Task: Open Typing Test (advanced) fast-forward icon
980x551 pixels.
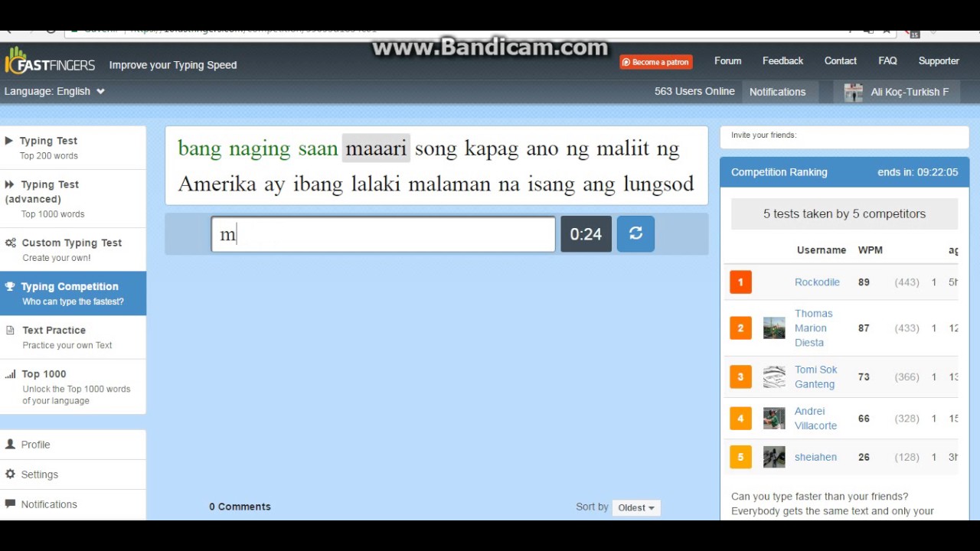Action: [x=10, y=184]
